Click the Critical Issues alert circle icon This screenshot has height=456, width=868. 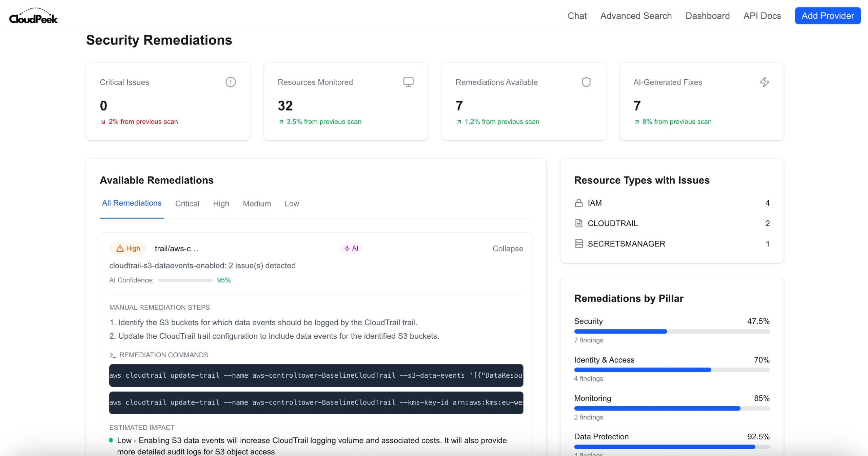click(x=231, y=82)
